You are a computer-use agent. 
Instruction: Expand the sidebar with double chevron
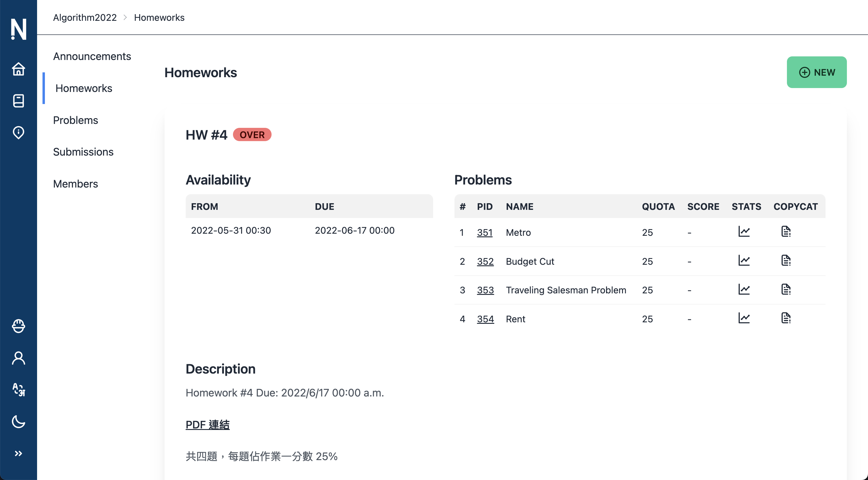(x=18, y=453)
